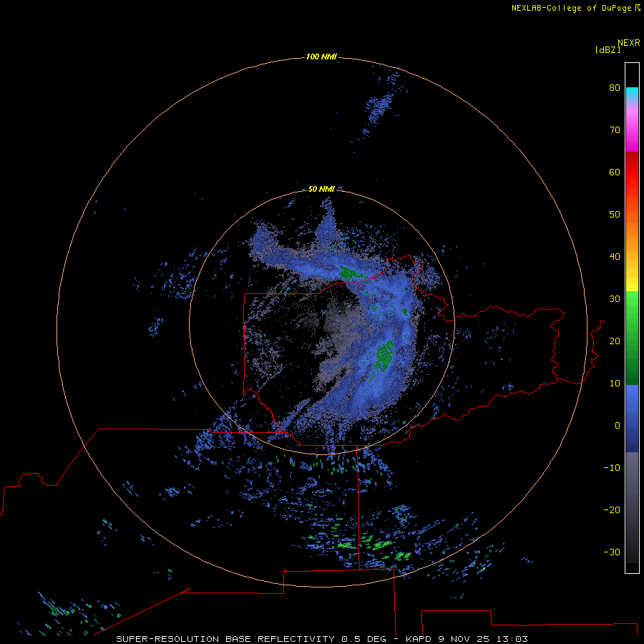Click the -10 value on the dBZ scale
This screenshot has width=644, height=644.
pyautogui.click(x=612, y=468)
